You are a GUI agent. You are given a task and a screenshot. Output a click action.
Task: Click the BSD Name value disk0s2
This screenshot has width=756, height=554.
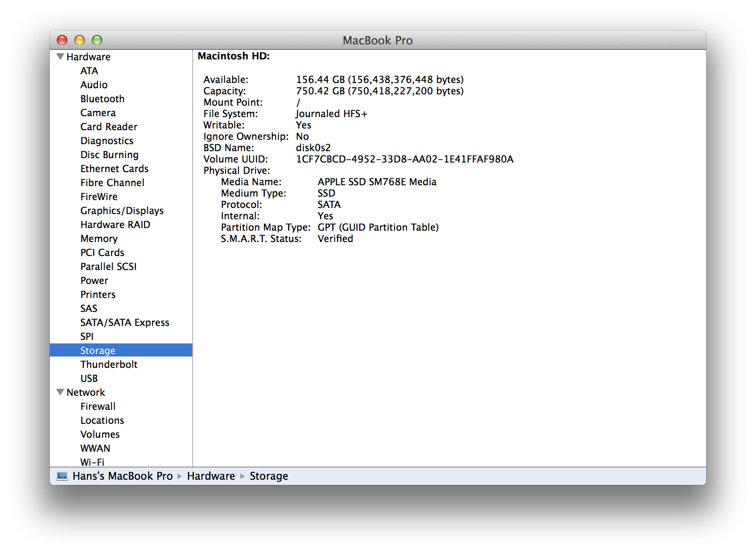click(x=313, y=148)
